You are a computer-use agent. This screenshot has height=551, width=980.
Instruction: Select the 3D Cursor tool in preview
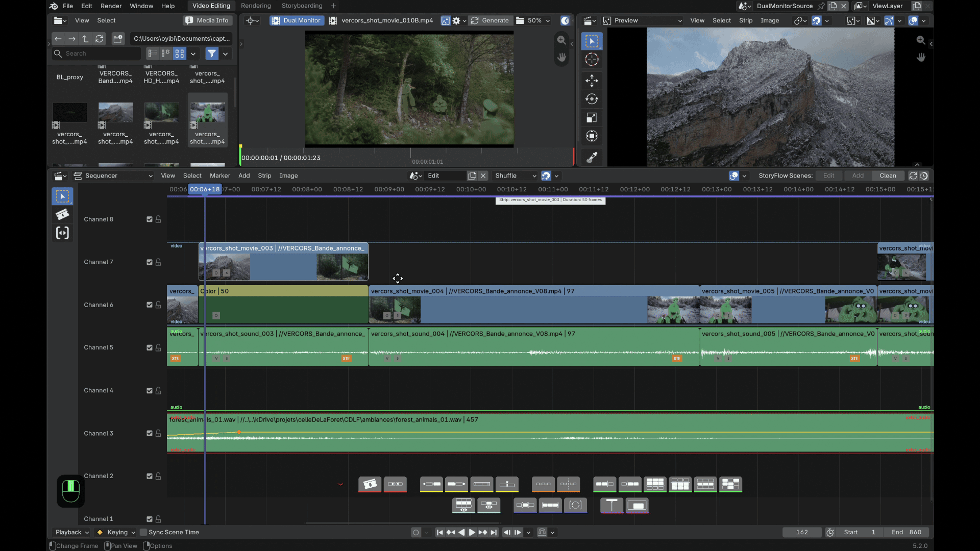592,60
